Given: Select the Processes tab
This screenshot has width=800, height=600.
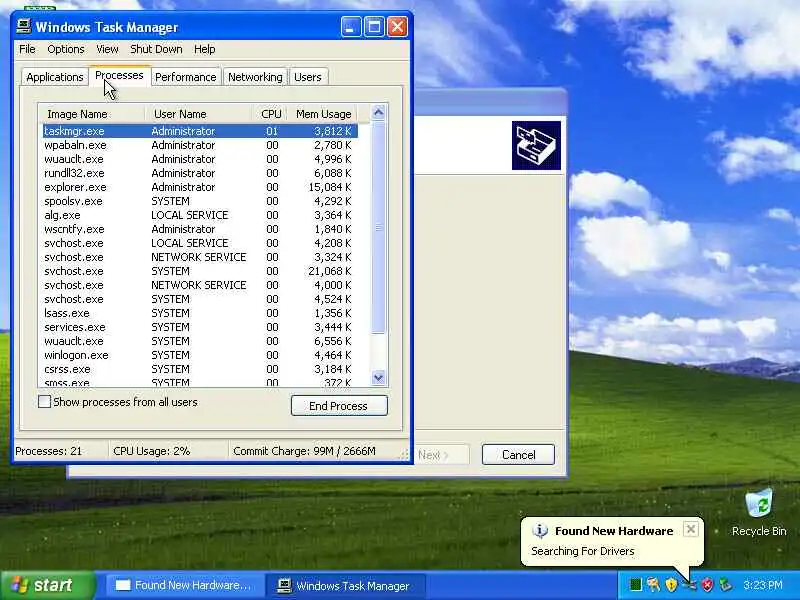Looking at the screenshot, I should coord(119,76).
